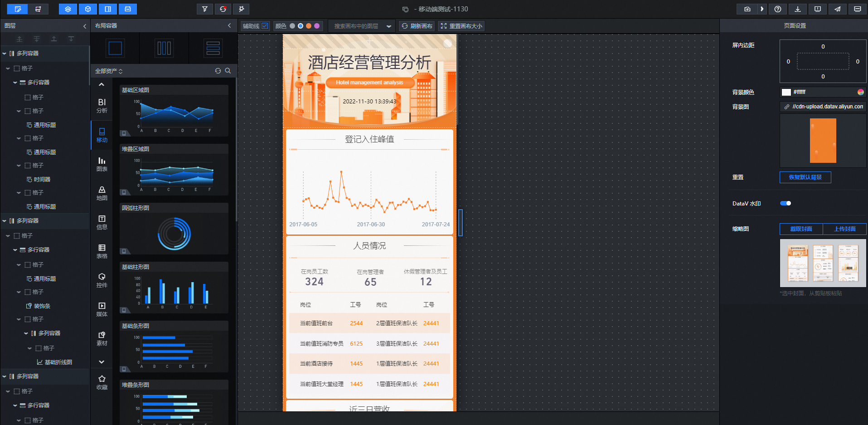Click the help question mark icon
The image size is (868, 425).
(778, 9)
